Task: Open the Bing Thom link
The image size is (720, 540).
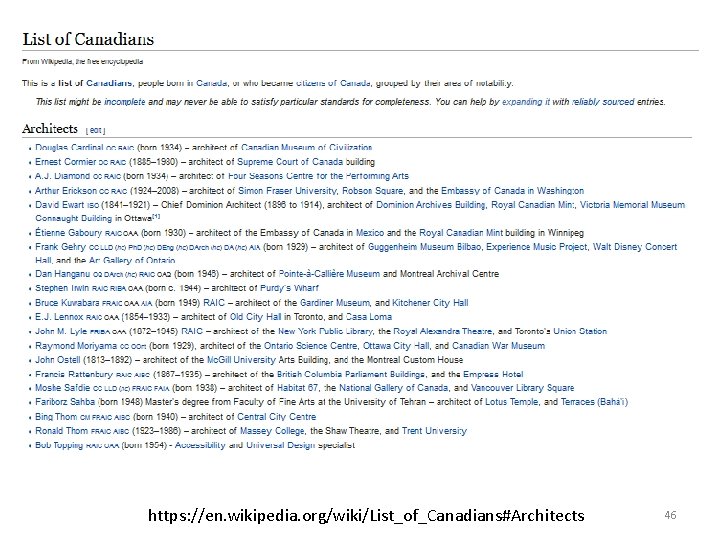Action: click(56, 417)
